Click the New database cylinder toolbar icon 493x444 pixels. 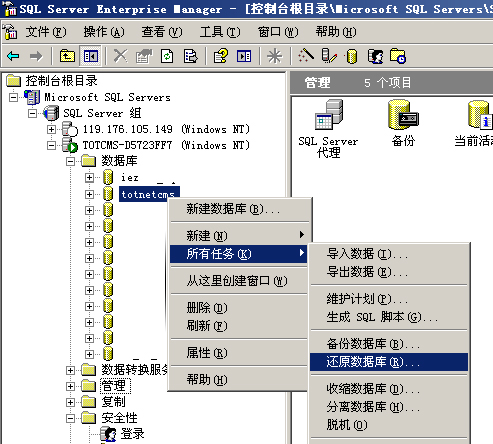[352, 56]
